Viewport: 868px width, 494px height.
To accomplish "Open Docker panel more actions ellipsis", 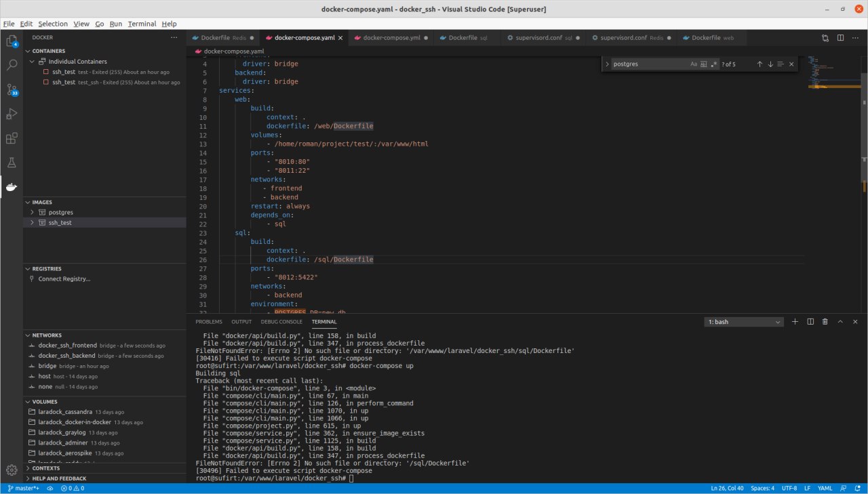I will 174,38.
